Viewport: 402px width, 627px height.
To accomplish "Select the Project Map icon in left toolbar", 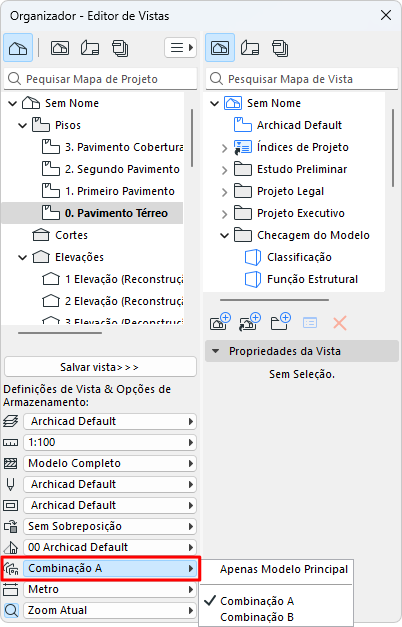I will coord(18,48).
